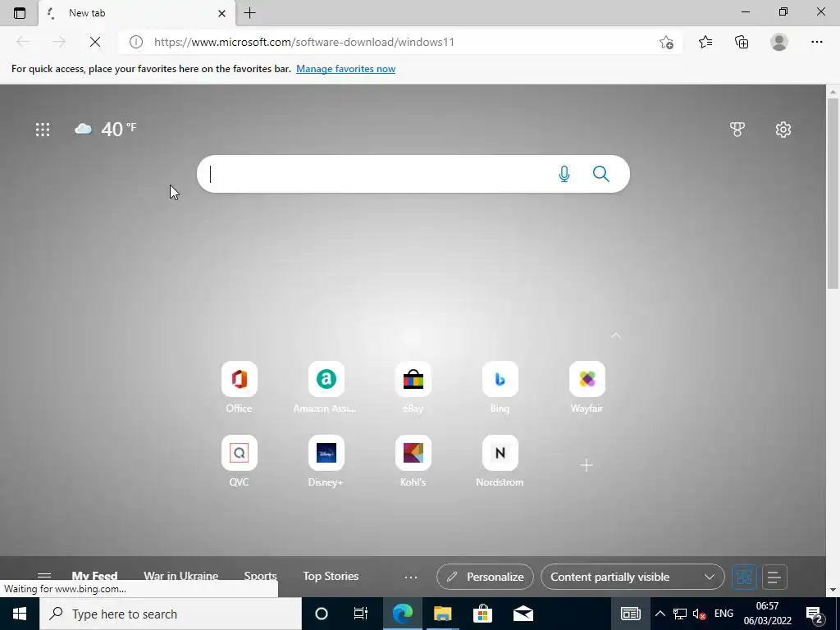This screenshot has height=630, width=840.
Task: Collapse the quick links section
Action: click(615, 336)
